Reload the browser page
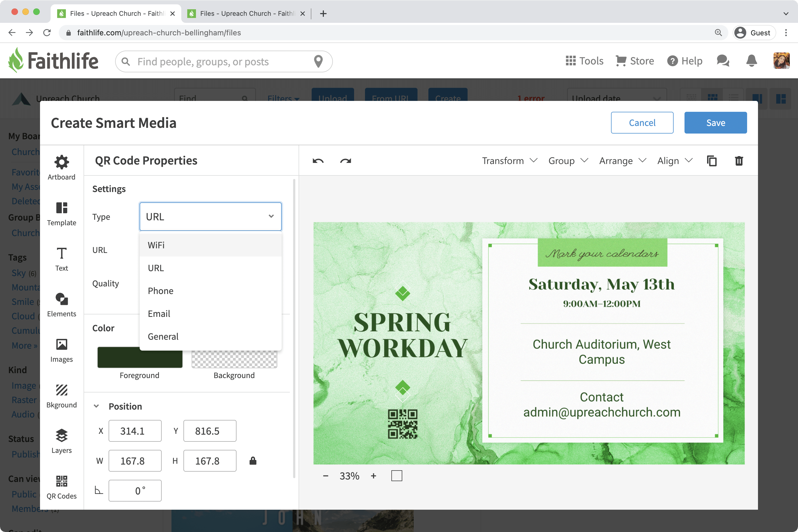 pos(47,33)
